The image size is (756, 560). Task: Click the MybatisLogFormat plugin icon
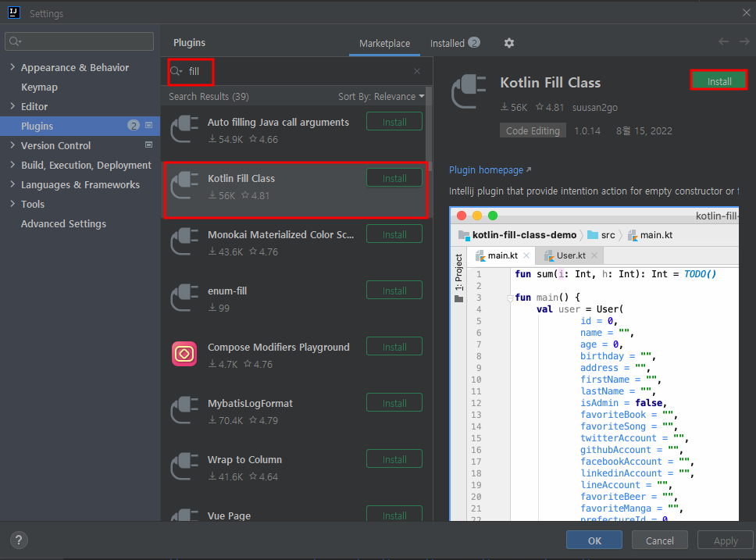click(x=184, y=411)
